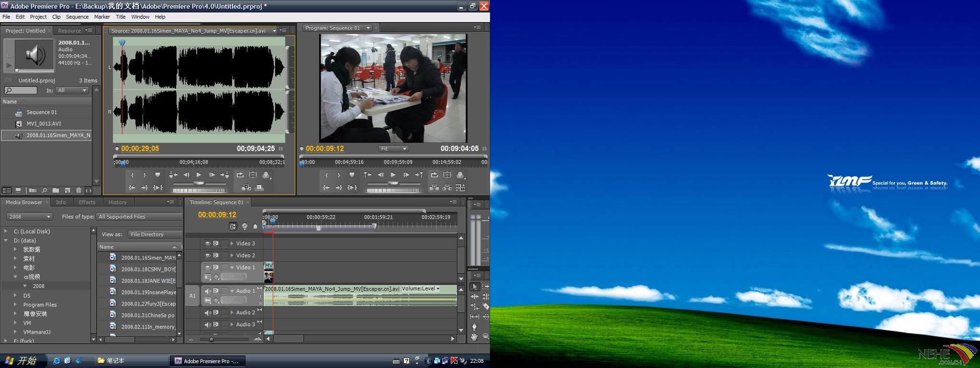
Task: Select the Ripple Edit tool
Action: (x=474, y=297)
